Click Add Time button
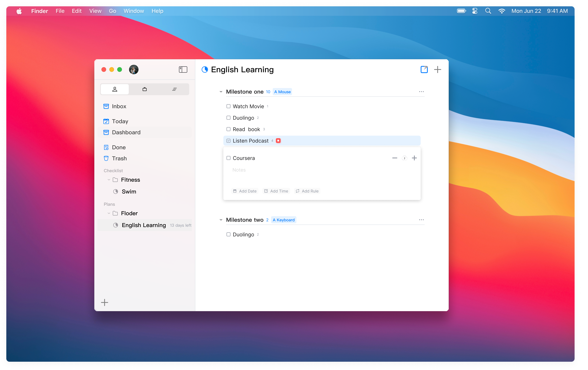This screenshot has width=588, height=370. click(276, 191)
